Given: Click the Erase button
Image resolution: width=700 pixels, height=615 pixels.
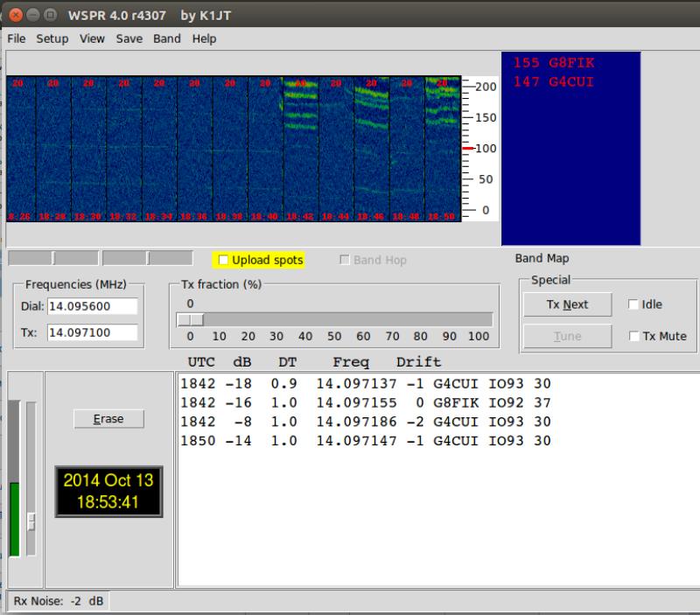Looking at the screenshot, I should 108,419.
